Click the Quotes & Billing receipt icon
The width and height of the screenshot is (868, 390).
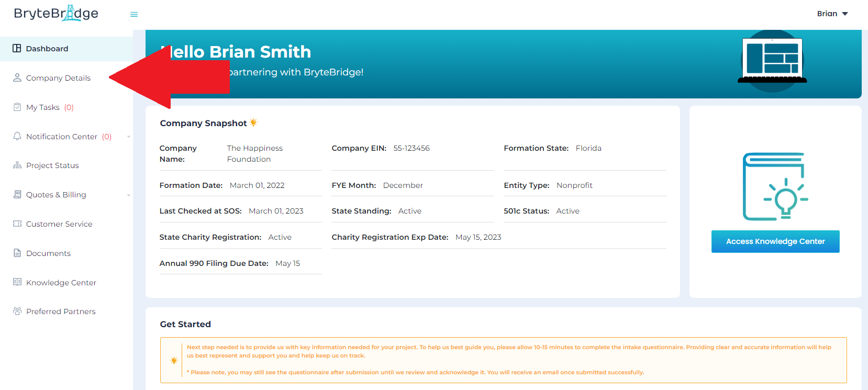pyautogui.click(x=17, y=194)
